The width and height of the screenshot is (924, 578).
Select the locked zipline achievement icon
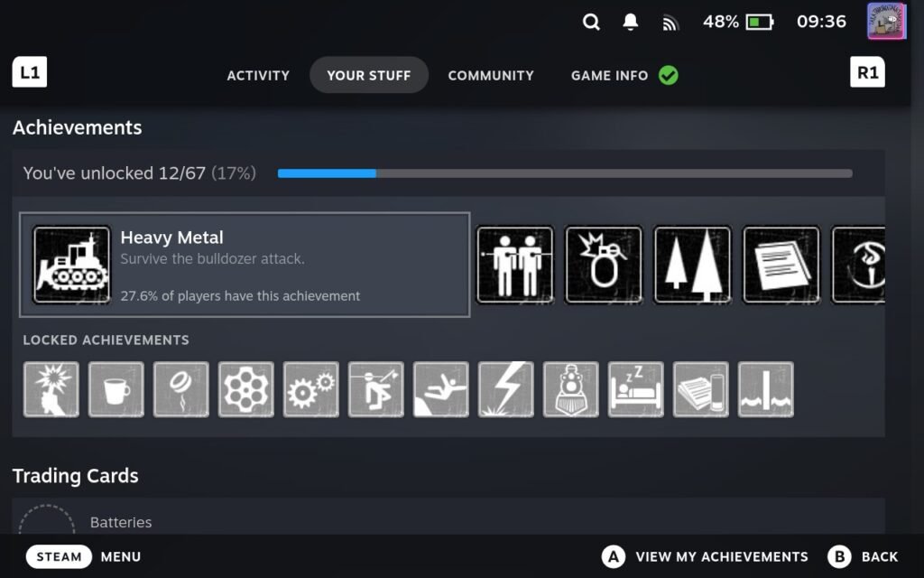pos(376,389)
